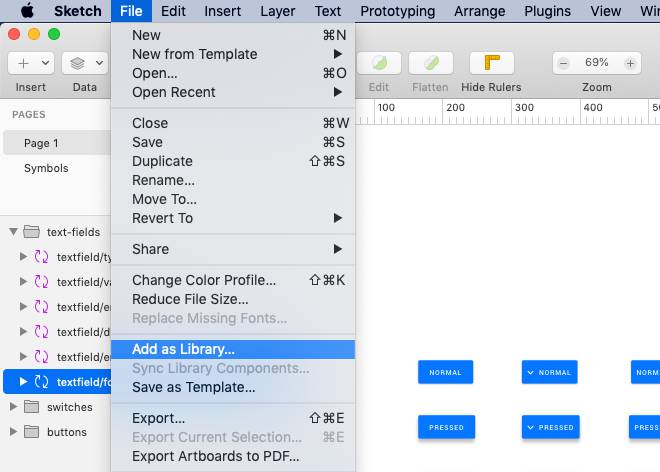Open the Apple menu logo

coord(27,12)
